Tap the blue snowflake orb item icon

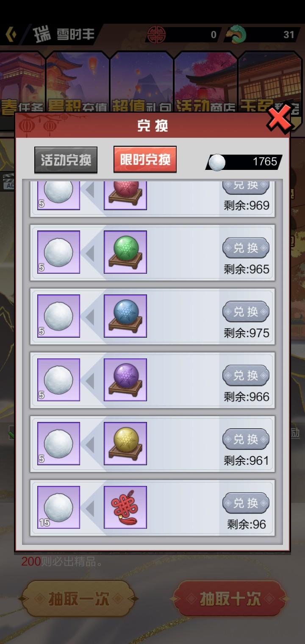[x=125, y=316]
